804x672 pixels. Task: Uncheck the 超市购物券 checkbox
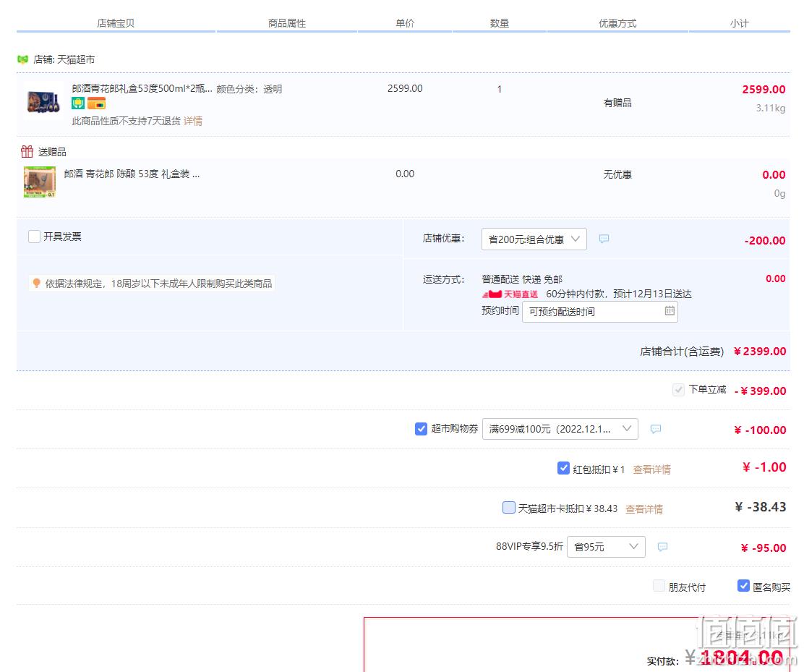click(x=421, y=429)
